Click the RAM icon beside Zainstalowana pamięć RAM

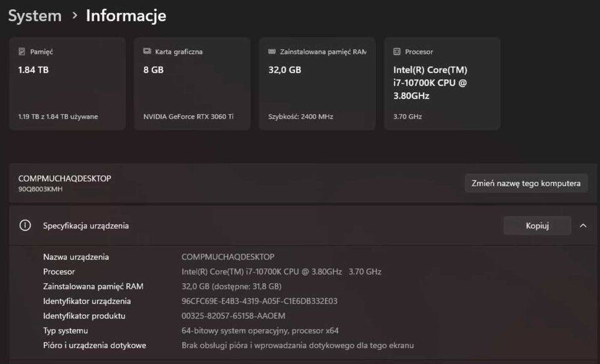coord(272,52)
